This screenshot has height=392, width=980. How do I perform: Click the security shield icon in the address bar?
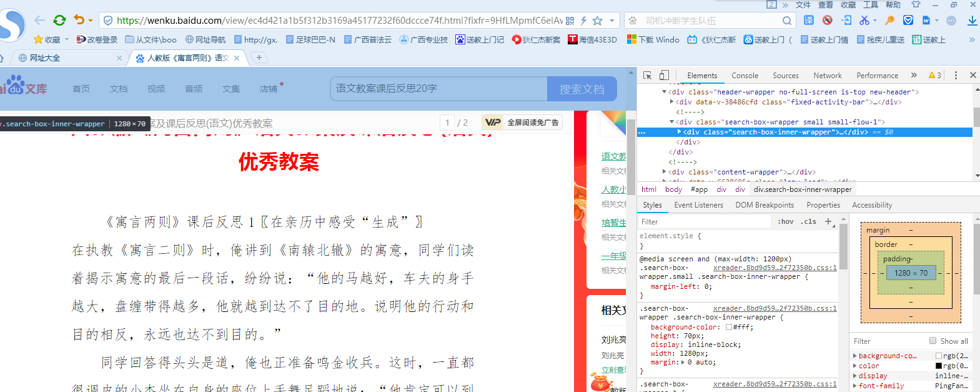tap(108, 21)
